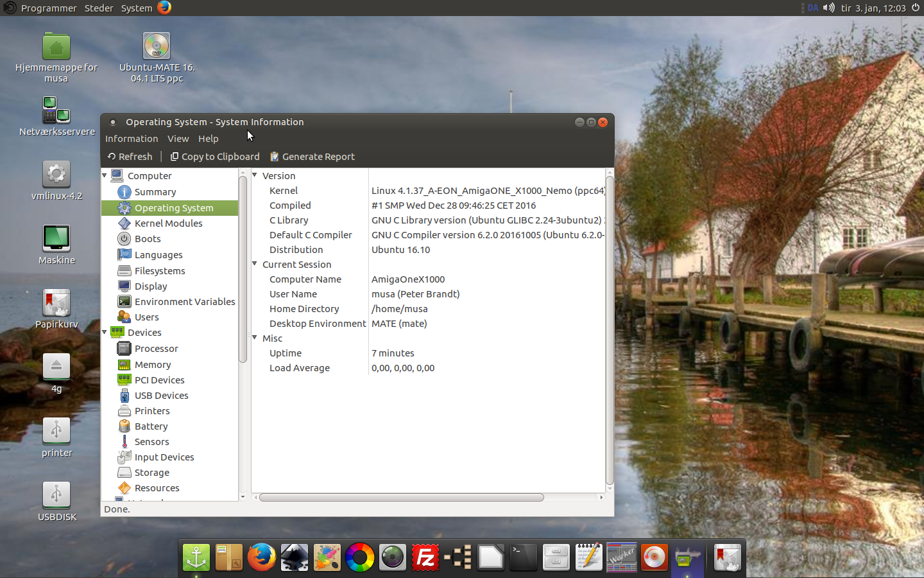Open the View menu
Viewport: 924px width, 578px height.
tap(178, 139)
